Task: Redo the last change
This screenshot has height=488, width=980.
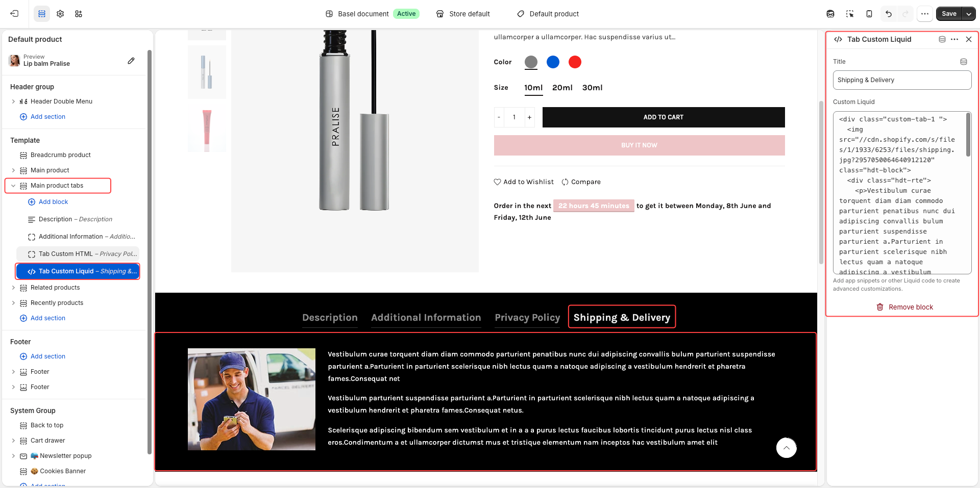Action: (906, 14)
